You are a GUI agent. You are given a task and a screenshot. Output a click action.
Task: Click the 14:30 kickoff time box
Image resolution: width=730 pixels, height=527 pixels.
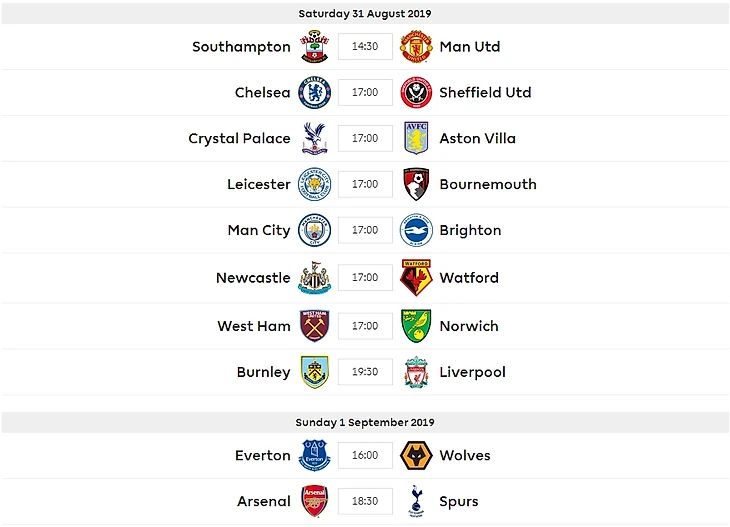tap(365, 47)
